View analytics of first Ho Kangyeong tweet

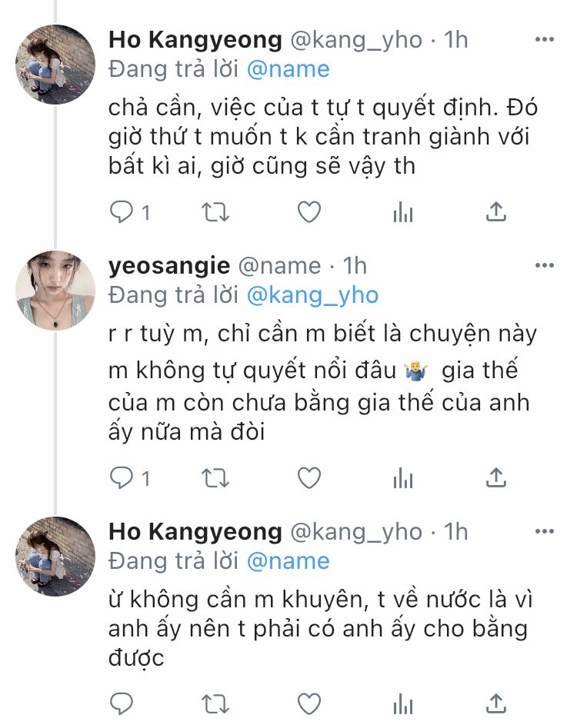pos(403,212)
